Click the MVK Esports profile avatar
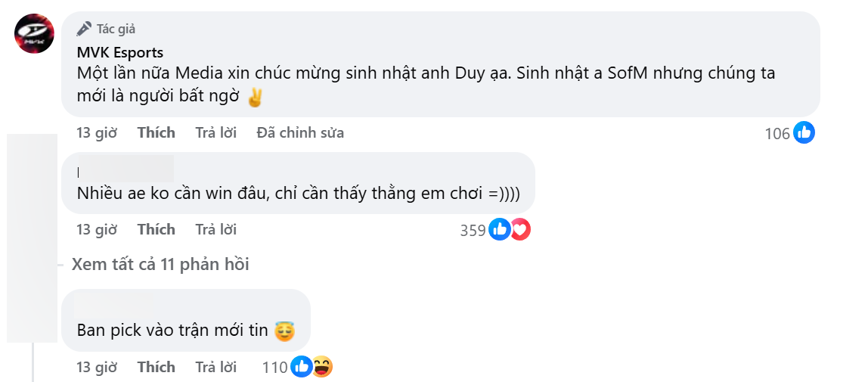Image resolution: width=868 pixels, height=382 pixels. click(34, 33)
